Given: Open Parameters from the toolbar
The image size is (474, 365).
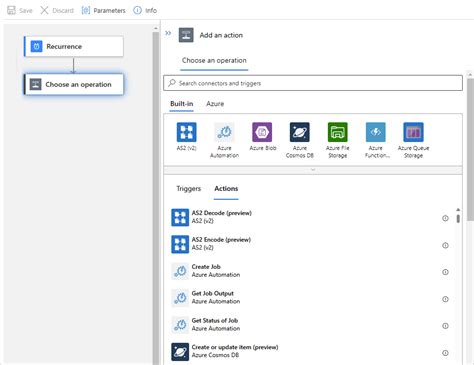Looking at the screenshot, I should [104, 10].
